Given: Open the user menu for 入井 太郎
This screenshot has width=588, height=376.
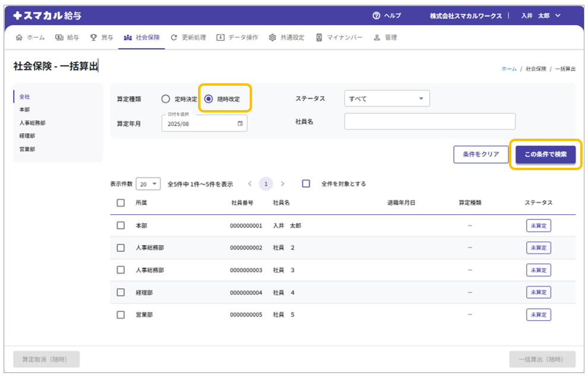Looking at the screenshot, I should 540,15.
